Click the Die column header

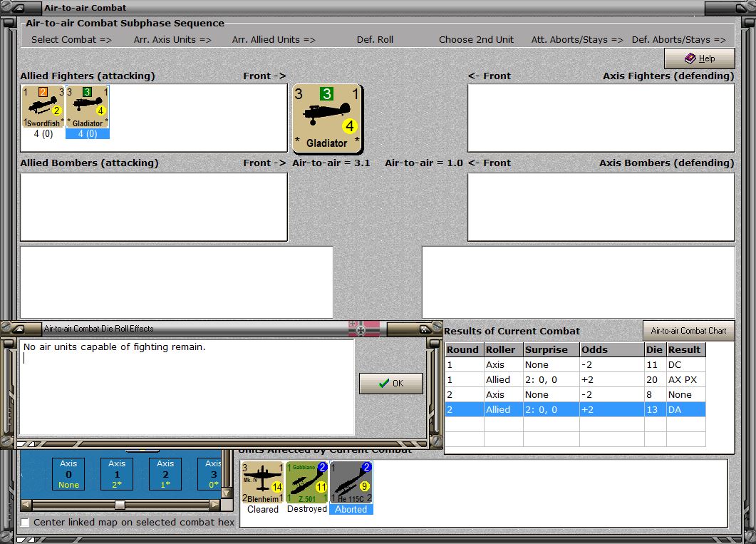(656, 349)
